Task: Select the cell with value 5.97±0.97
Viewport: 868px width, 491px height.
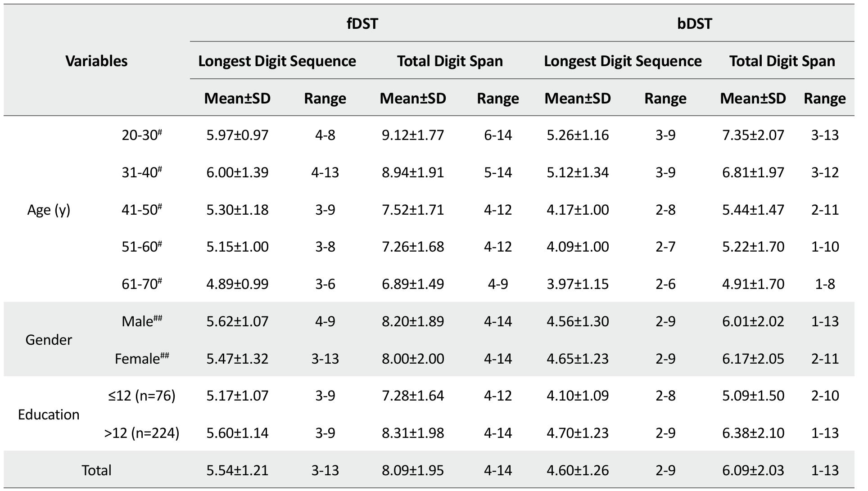Action: pyautogui.click(x=237, y=135)
